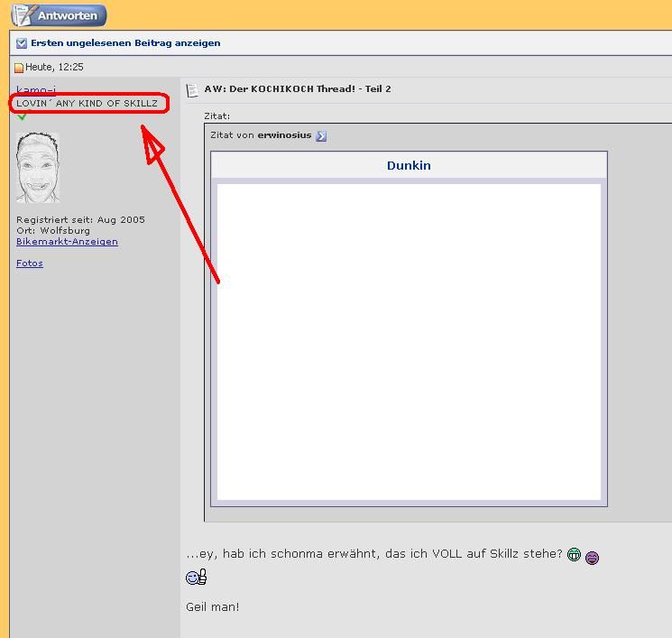Click the blue thumbs-up smiley
The width and height of the screenshot is (672, 638).
[197, 577]
